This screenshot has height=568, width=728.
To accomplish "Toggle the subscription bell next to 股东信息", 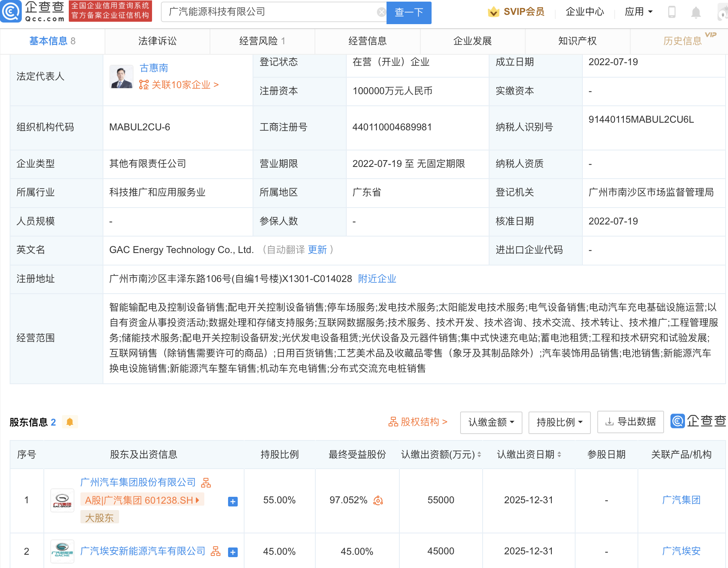I will coord(70,422).
